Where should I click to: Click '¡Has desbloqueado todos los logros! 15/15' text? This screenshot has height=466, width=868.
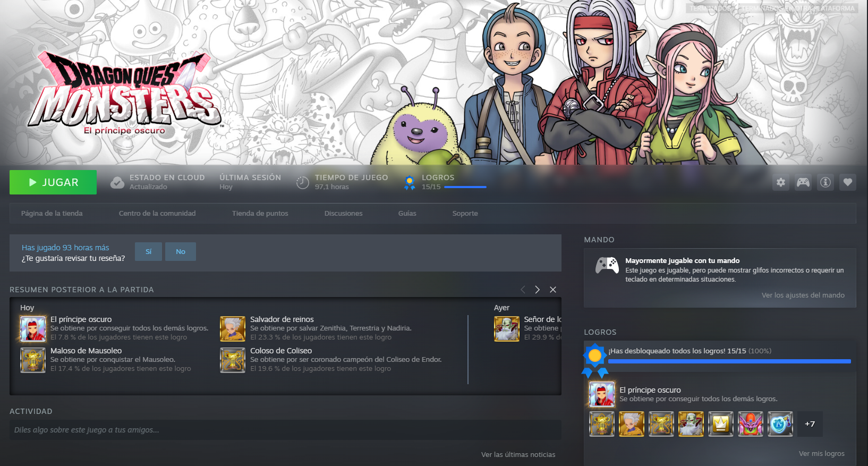(677, 351)
